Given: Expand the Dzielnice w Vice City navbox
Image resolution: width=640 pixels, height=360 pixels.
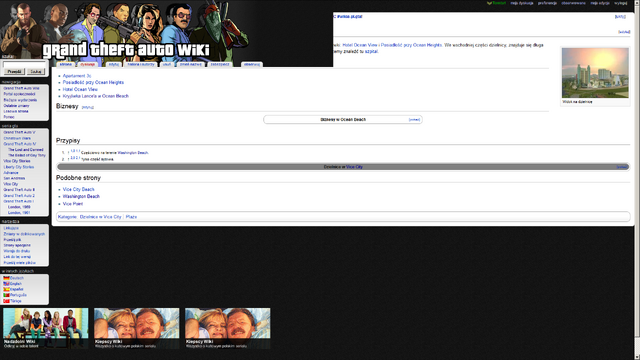Looking at the screenshot, I should tap(622, 167).
